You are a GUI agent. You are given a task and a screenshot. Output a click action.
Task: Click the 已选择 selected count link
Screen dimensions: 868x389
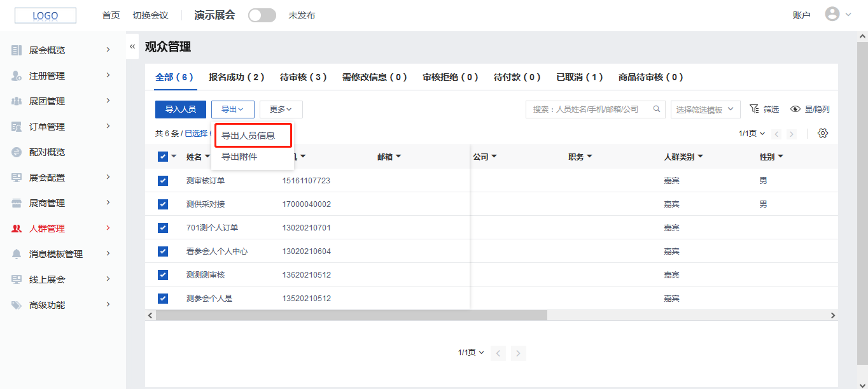[x=197, y=134]
